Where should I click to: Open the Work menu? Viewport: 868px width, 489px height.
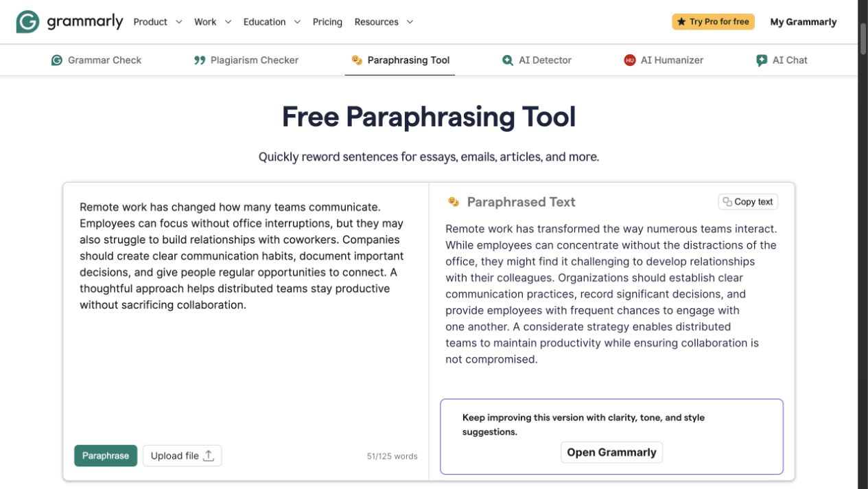click(213, 22)
